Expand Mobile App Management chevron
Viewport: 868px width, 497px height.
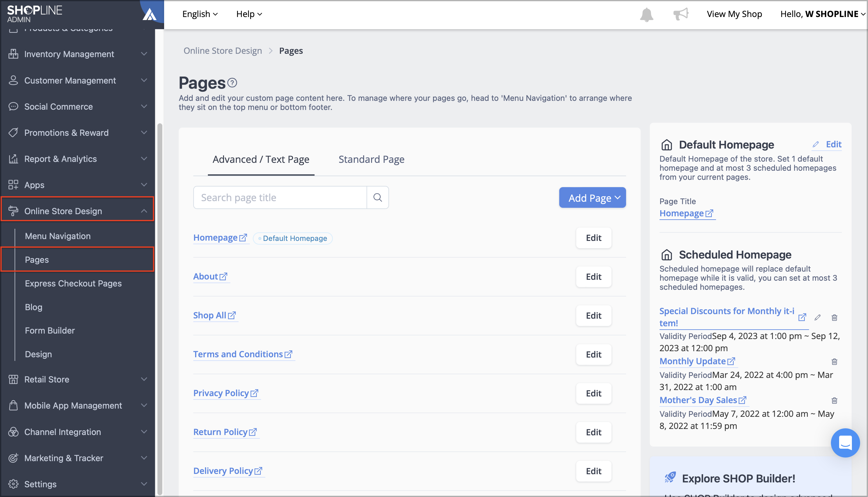[x=144, y=406]
